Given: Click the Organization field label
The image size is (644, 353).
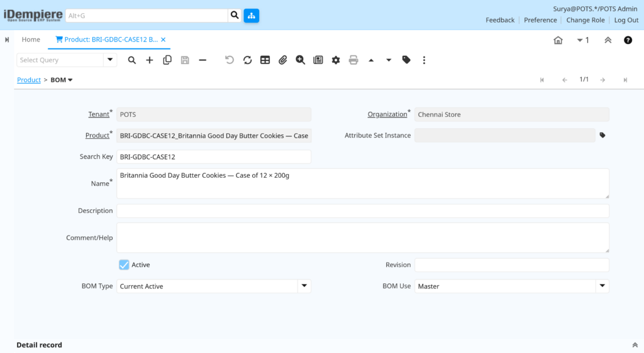Looking at the screenshot, I should tap(387, 114).
